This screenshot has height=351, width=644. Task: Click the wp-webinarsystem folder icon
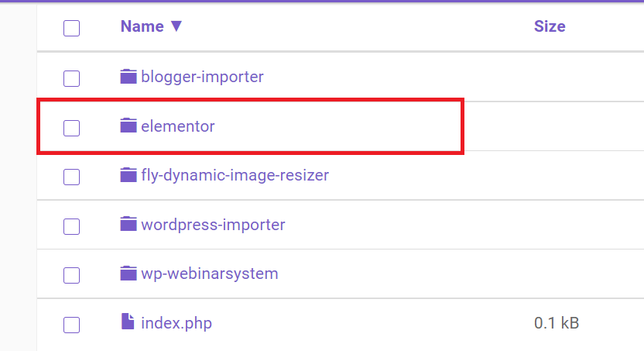pyautogui.click(x=128, y=273)
